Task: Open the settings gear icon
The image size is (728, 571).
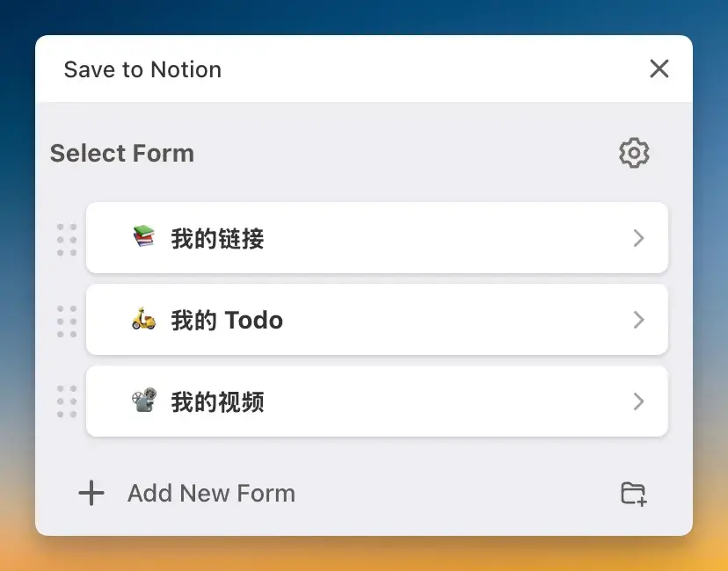Action: (x=634, y=153)
